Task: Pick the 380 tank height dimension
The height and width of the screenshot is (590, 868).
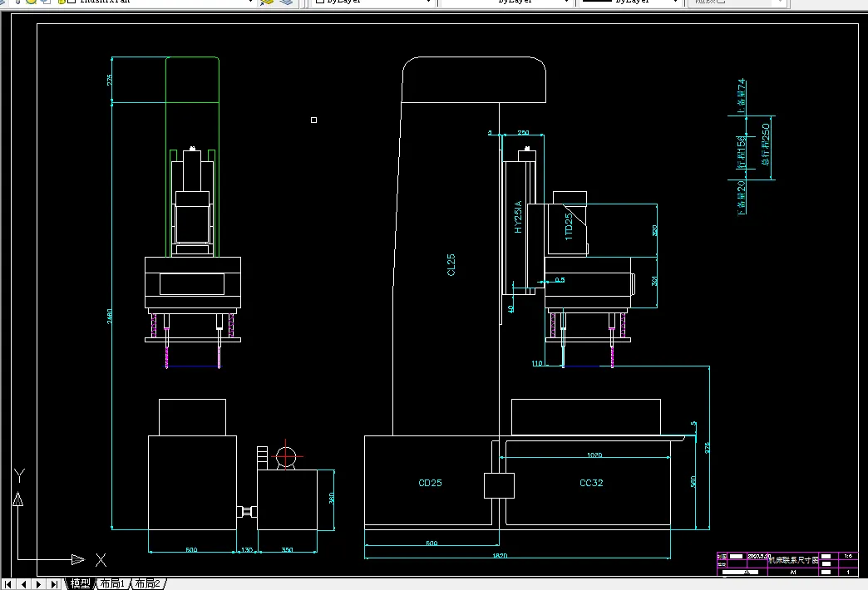Action: (x=332, y=498)
